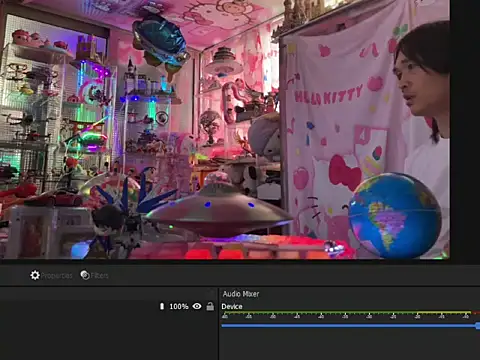Select the source row left of the battery icon

(79, 306)
